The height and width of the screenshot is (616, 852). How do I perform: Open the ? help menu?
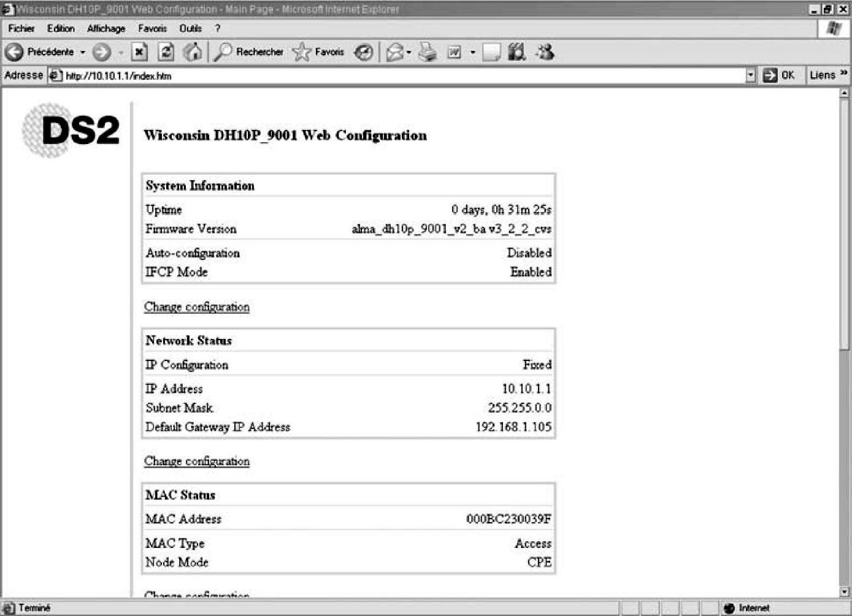[x=217, y=29]
